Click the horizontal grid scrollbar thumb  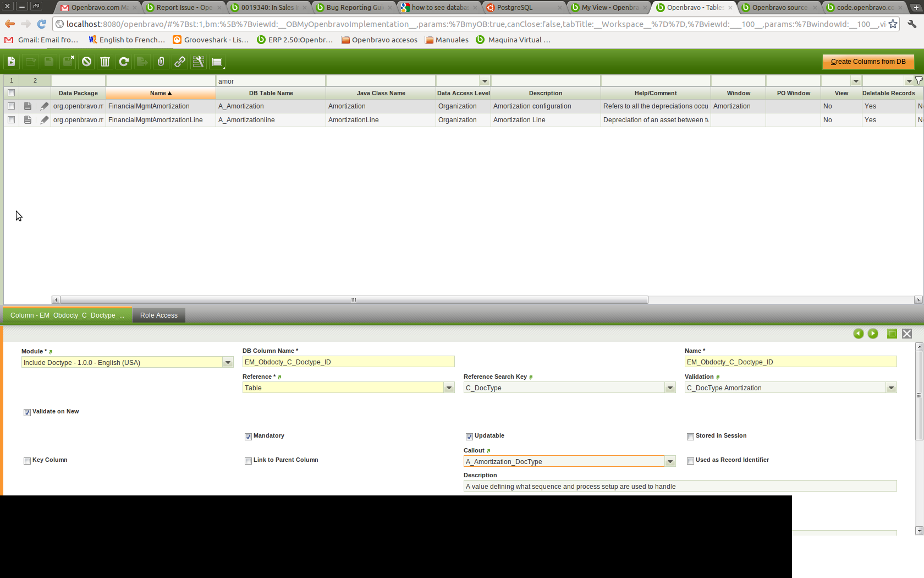(x=354, y=300)
